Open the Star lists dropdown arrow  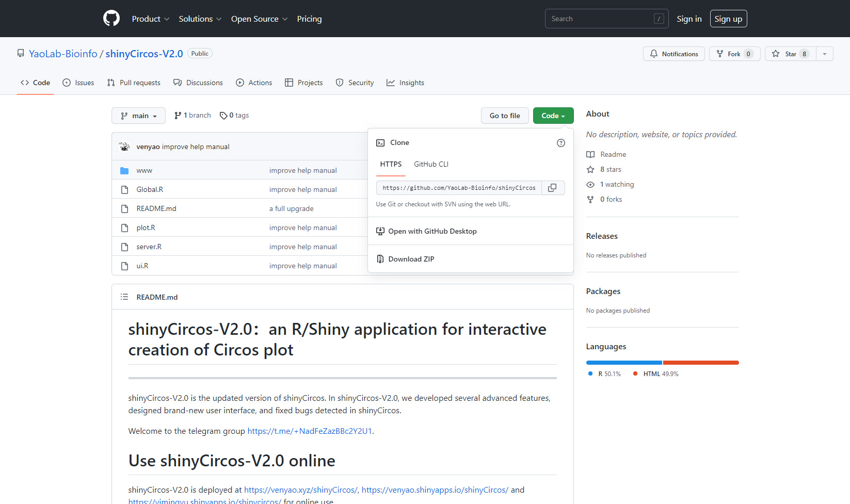pos(825,54)
